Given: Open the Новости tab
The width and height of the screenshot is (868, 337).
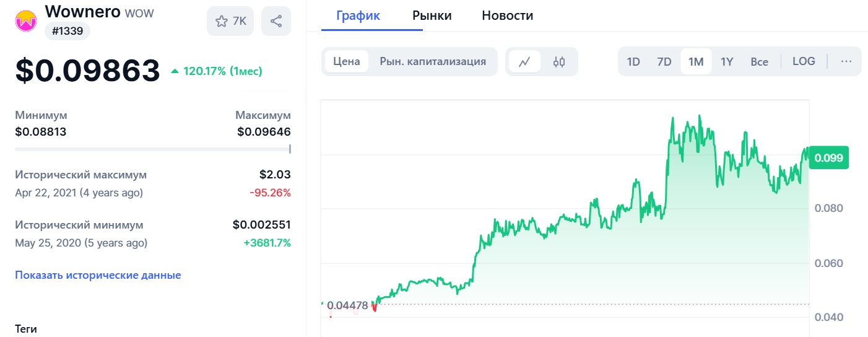Looking at the screenshot, I should (x=507, y=15).
